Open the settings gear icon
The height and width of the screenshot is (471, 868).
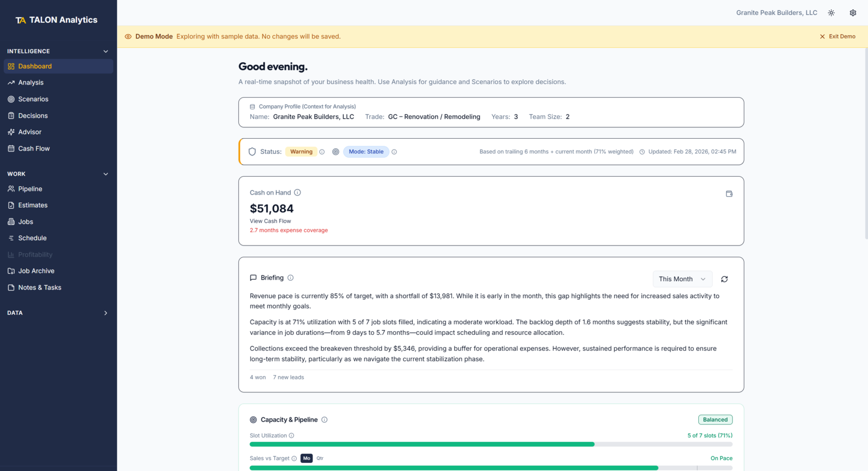(853, 13)
